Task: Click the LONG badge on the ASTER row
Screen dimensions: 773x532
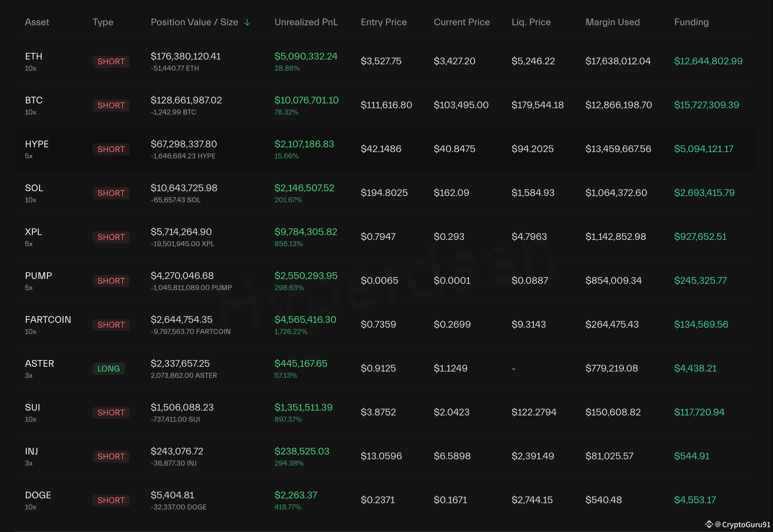Action: pos(108,369)
